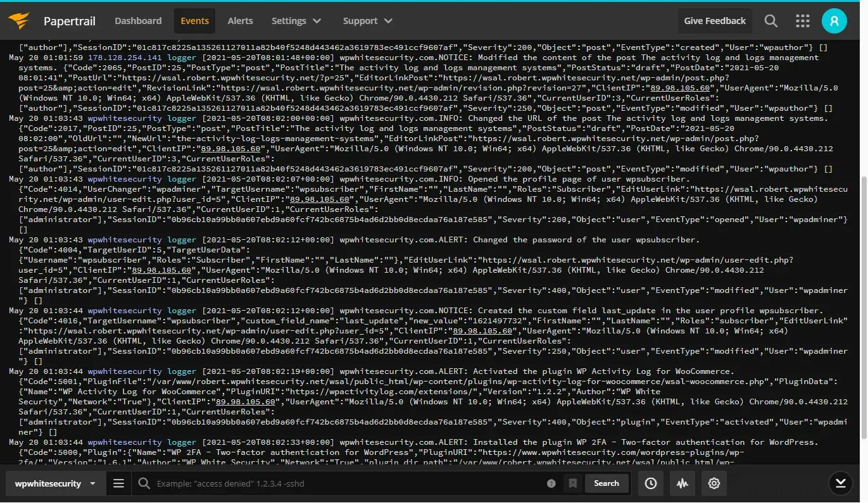
Task: Open the apps grid launcher icon
Action: click(x=802, y=21)
